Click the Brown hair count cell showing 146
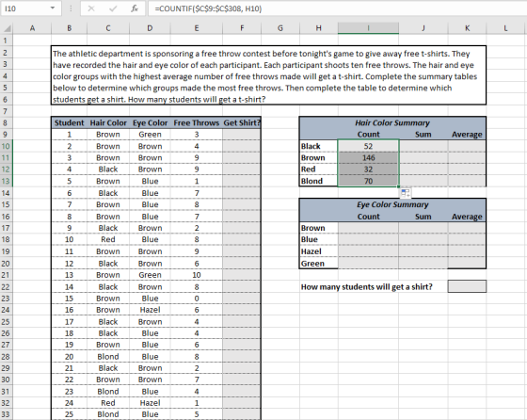This screenshot has height=420, width=527. click(x=368, y=157)
